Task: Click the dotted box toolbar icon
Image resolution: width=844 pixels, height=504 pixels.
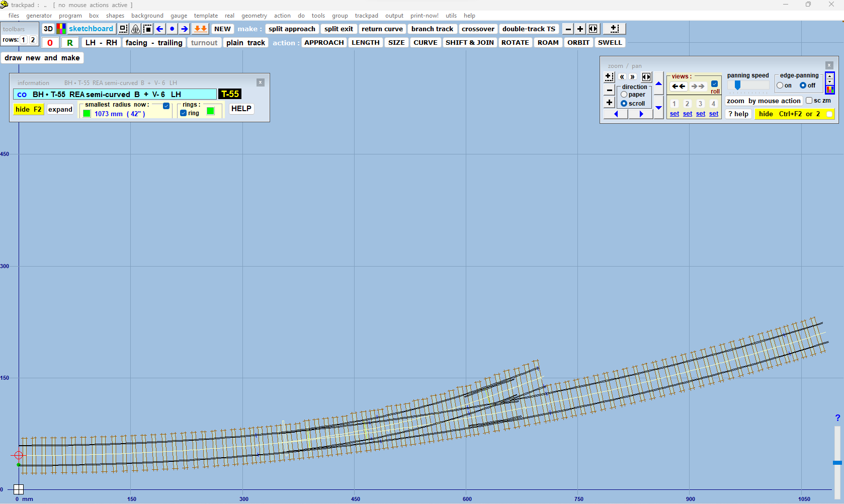Action: click(147, 29)
